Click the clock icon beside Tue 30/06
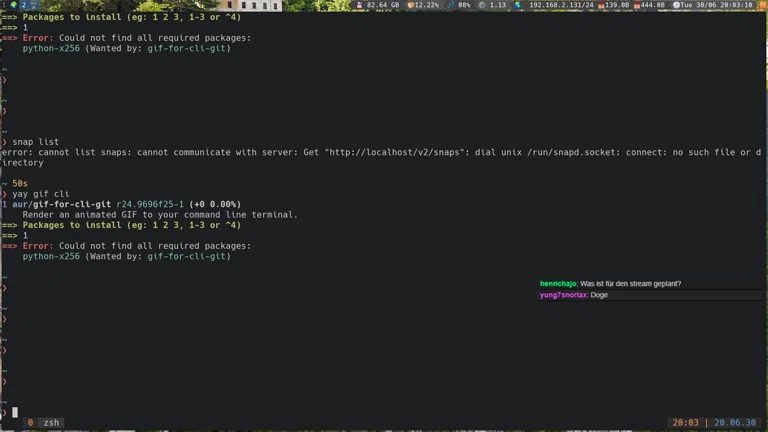The image size is (768, 432). pyautogui.click(x=676, y=5)
